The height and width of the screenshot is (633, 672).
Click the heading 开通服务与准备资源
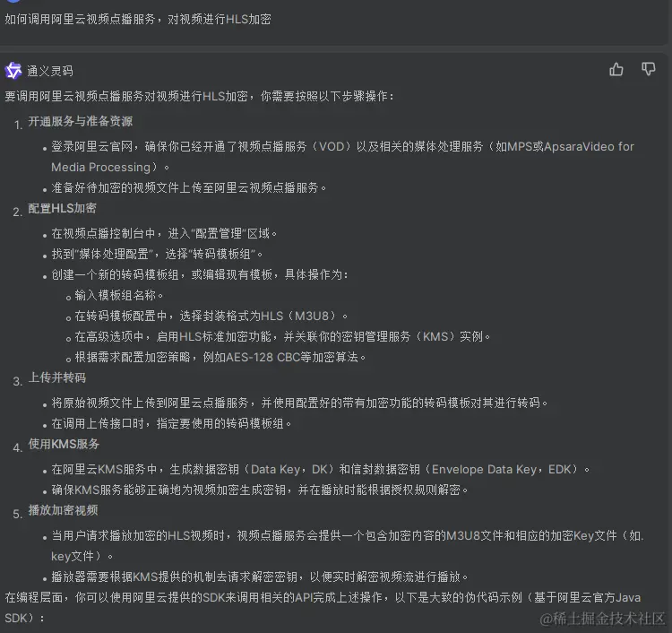(81, 121)
